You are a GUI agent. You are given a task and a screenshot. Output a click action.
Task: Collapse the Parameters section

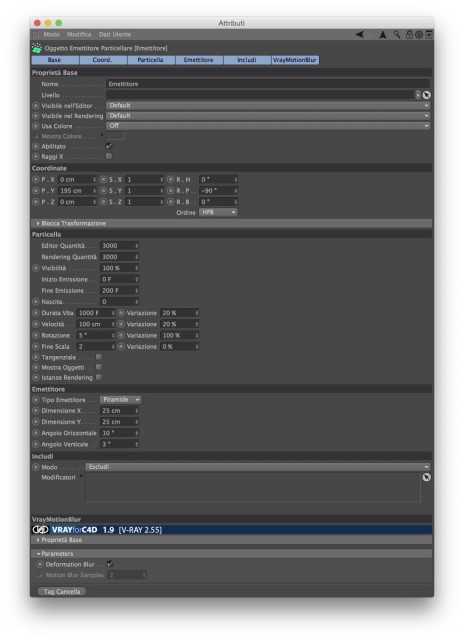[x=232, y=554]
